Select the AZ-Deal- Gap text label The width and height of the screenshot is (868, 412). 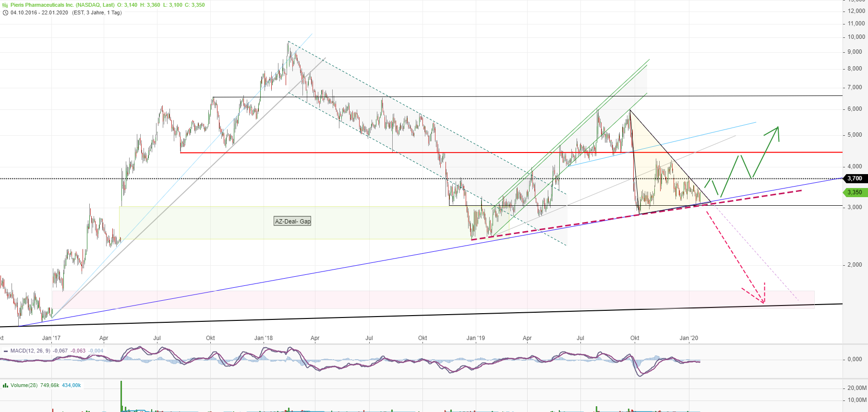292,221
